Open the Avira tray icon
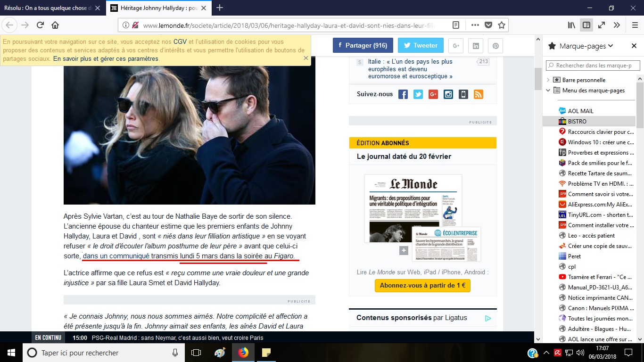 (558, 353)
